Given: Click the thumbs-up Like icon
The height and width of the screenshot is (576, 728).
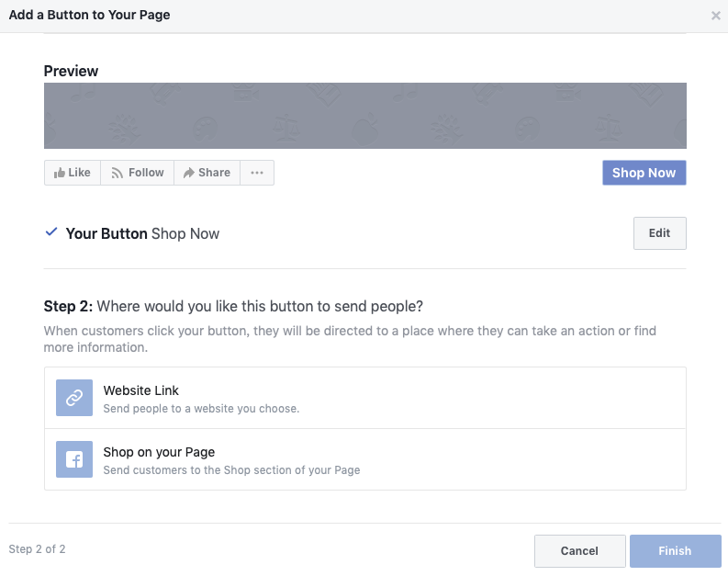Looking at the screenshot, I should click(x=60, y=173).
